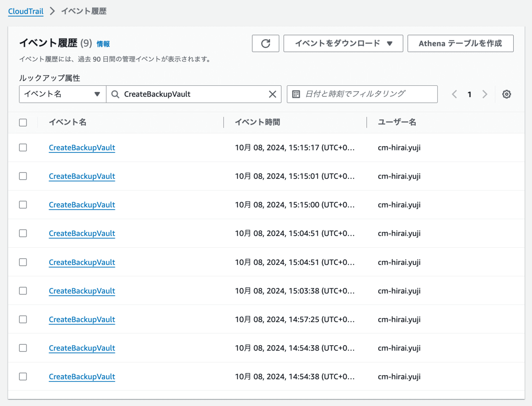Toggle the select-all events checkbox

(x=23, y=122)
